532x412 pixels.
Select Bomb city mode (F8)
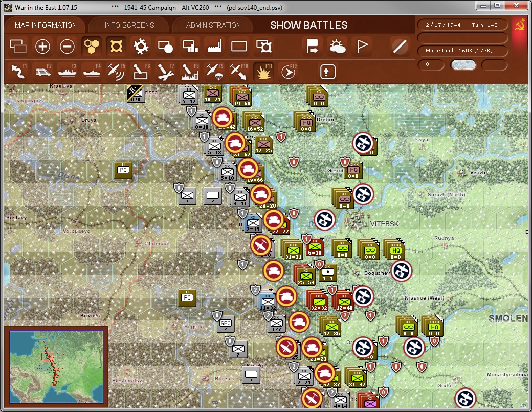point(190,71)
